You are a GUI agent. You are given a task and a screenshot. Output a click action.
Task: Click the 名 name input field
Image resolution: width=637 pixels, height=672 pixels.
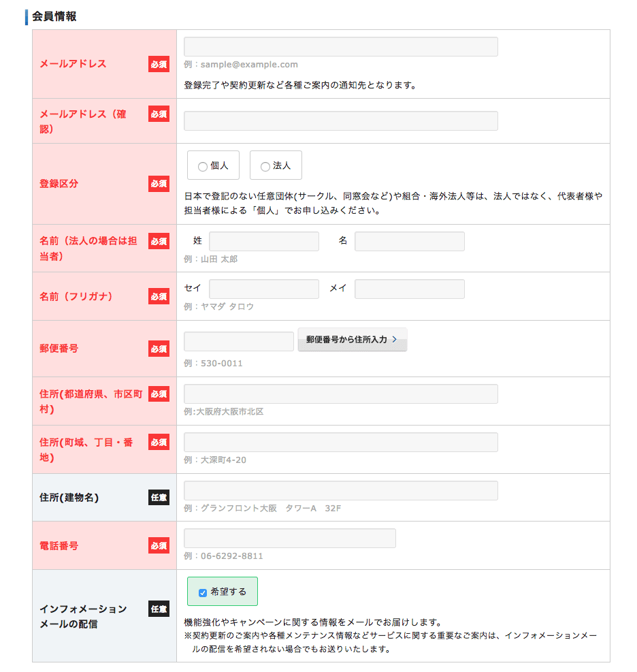click(x=410, y=241)
